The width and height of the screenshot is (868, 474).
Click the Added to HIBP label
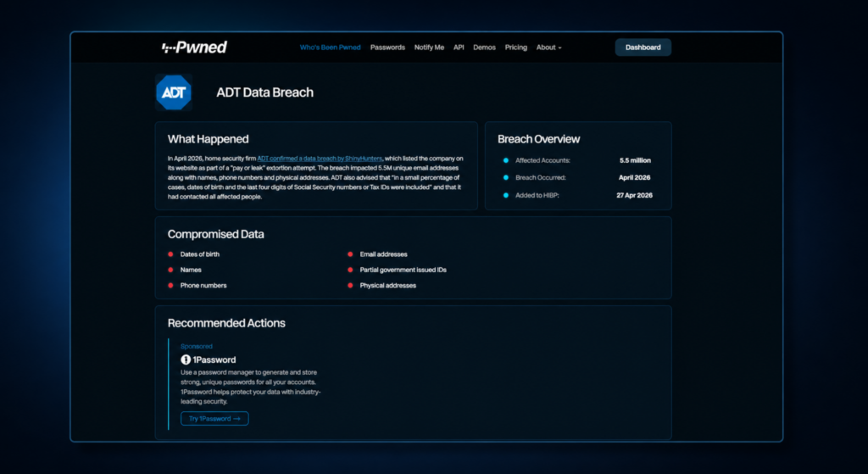[537, 196]
